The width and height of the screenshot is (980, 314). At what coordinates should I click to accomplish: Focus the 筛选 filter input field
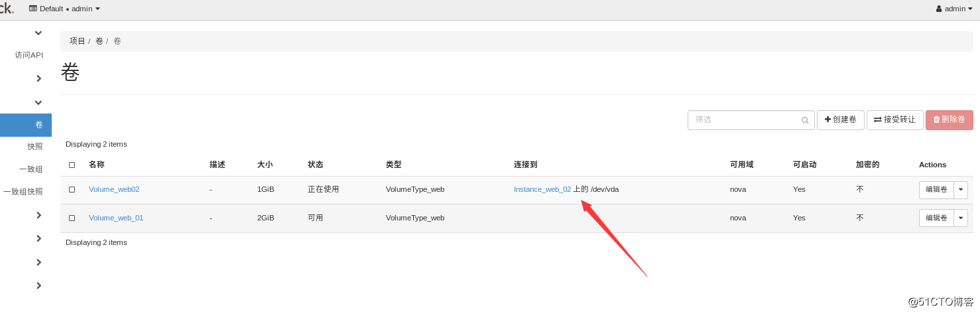751,120
